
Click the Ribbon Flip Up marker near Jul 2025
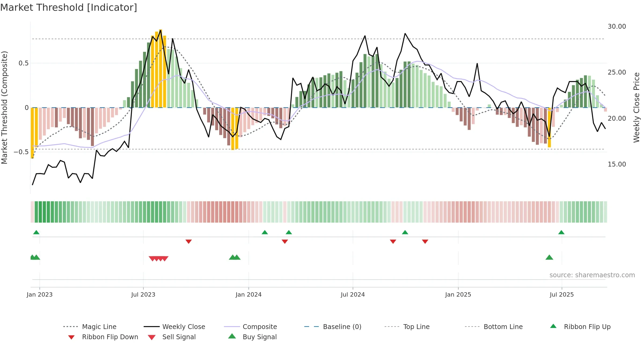tap(561, 232)
